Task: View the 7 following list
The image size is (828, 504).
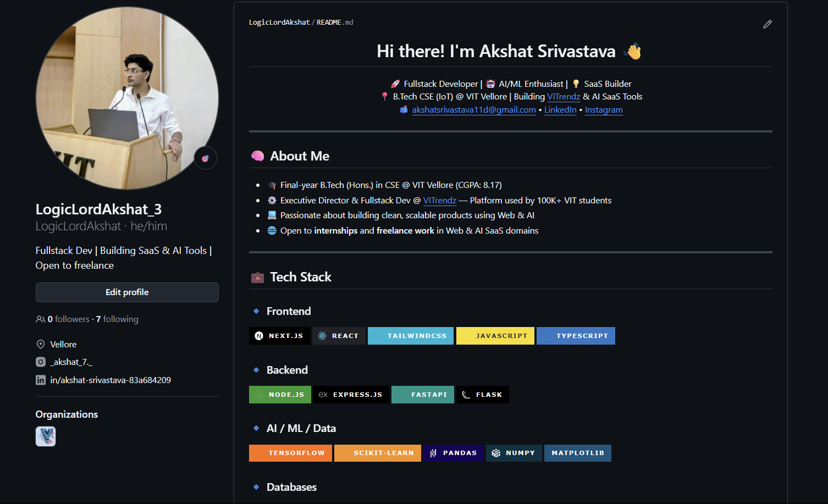Action: [117, 319]
